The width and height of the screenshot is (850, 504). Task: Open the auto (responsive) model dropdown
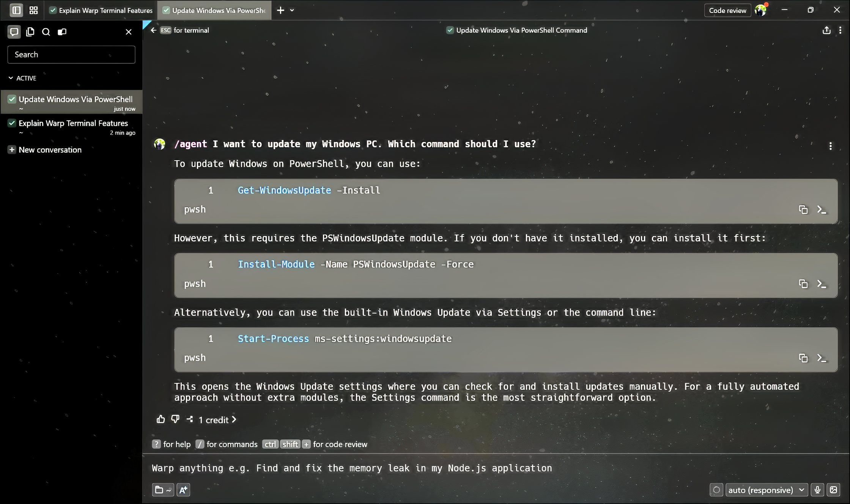[767, 490]
